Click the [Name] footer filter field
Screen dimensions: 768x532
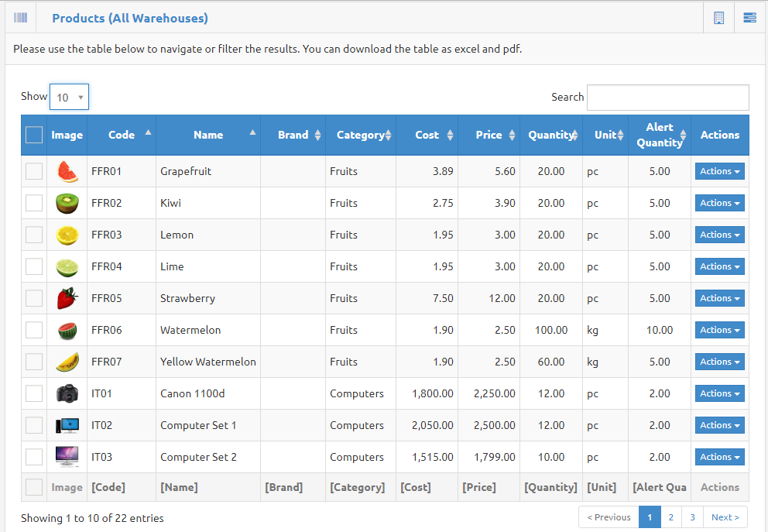[x=207, y=487]
